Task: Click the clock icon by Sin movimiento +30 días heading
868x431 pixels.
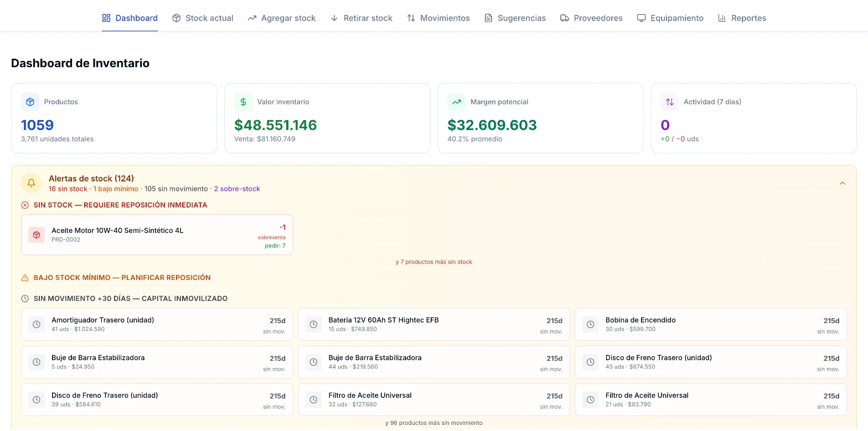Action: point(25,299)
